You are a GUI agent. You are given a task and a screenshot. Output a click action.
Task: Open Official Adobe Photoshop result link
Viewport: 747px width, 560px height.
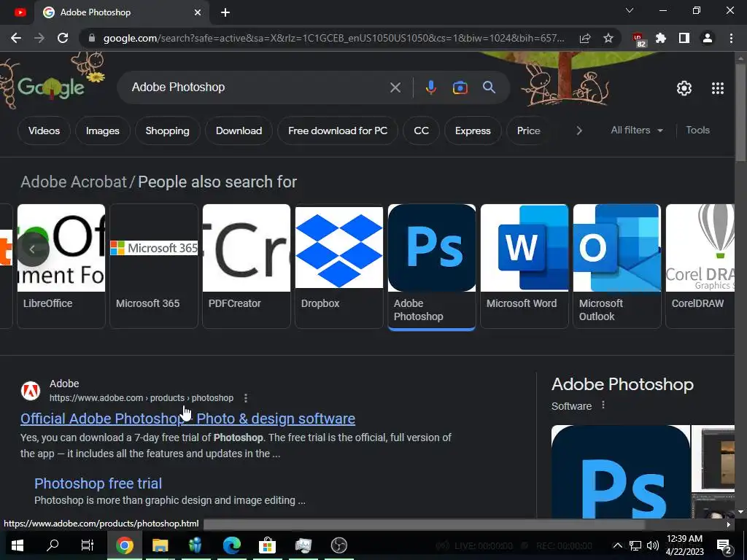pyautogui.click(x=187, y=419)
